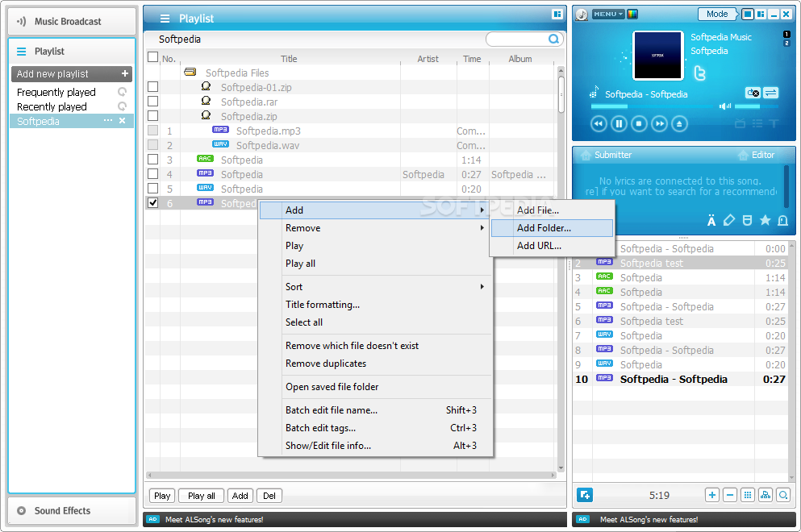Click the grid select icon

click(748, 495)
